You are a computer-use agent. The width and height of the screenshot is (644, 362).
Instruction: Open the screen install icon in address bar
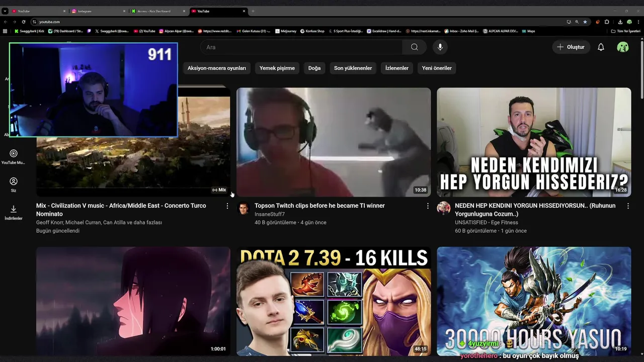pyautogui.click(x=569, y=22)
